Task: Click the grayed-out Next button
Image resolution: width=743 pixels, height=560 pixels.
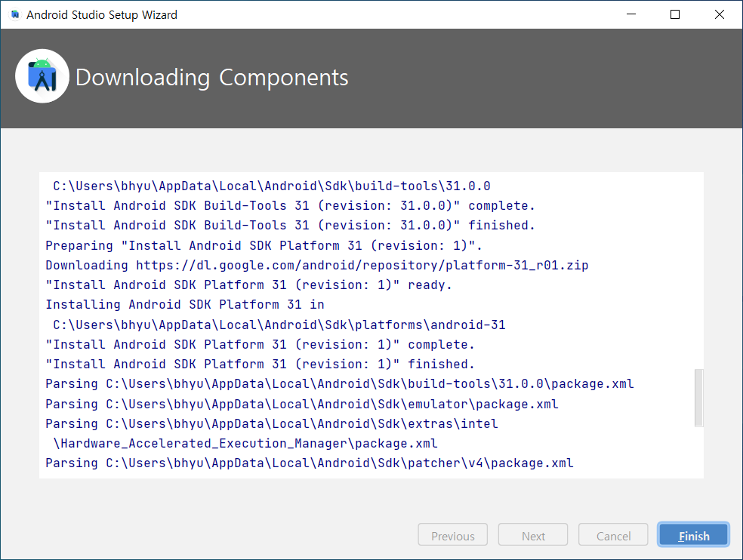Action: pyautogui.click(x=533, y=535)
